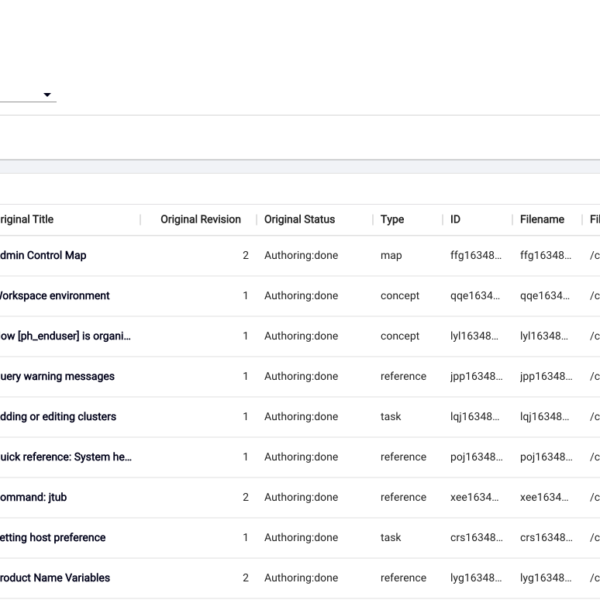The height and width of the screenshot is (600, 600).
Task: Select the Query warning messages row title
Action: pyautogui.click(x=57, y=376)
